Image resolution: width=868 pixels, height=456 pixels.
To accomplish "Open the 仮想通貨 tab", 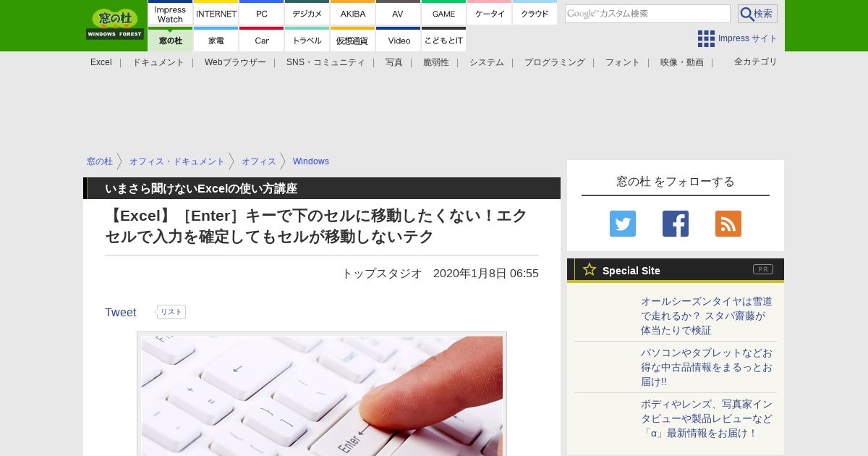I will [x=353, y=40].
